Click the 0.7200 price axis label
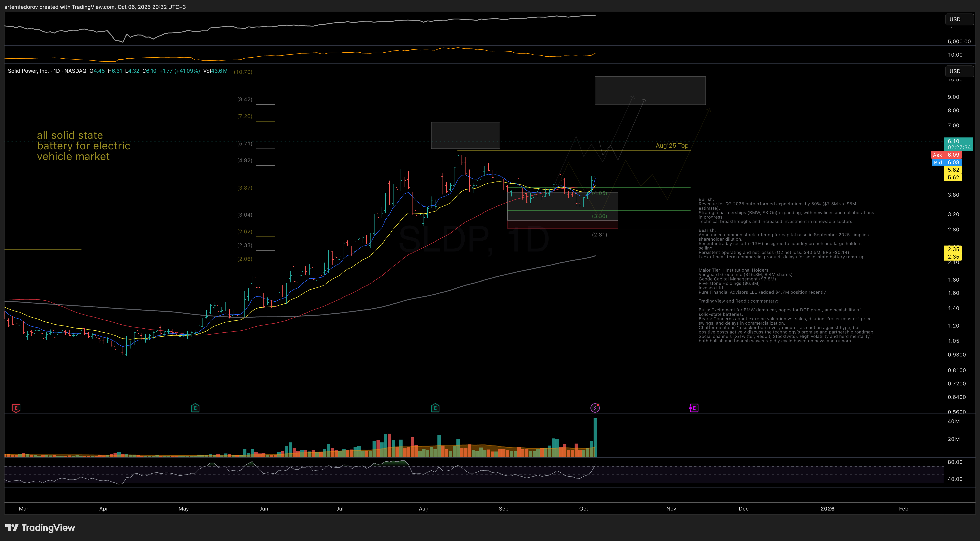Screen dimensions: 980x541 [956, 384]
